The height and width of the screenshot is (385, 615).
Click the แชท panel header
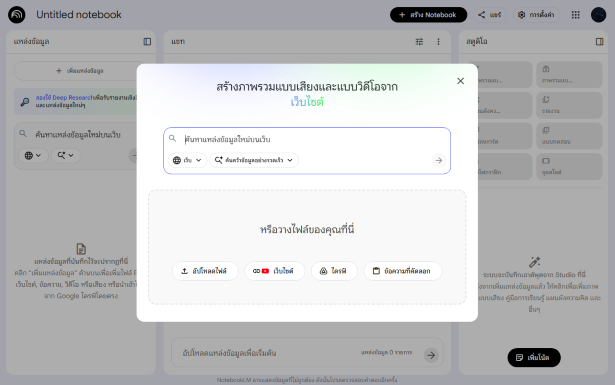(178, 42)
